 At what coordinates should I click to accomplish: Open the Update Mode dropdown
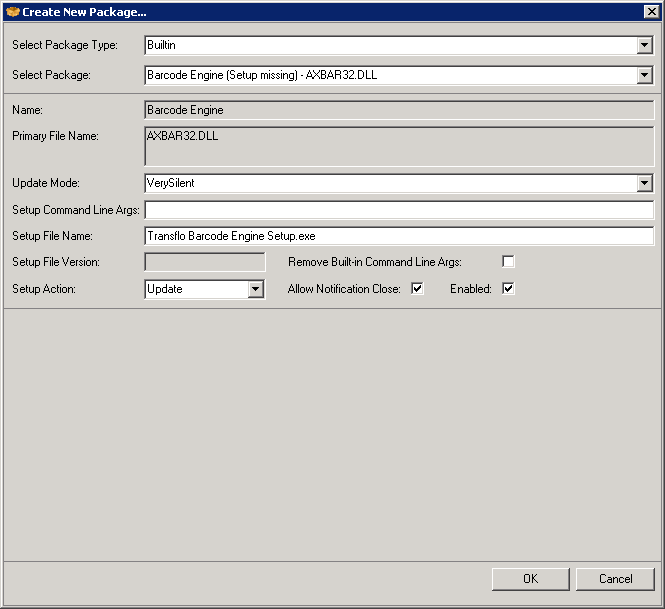point(645,183)
